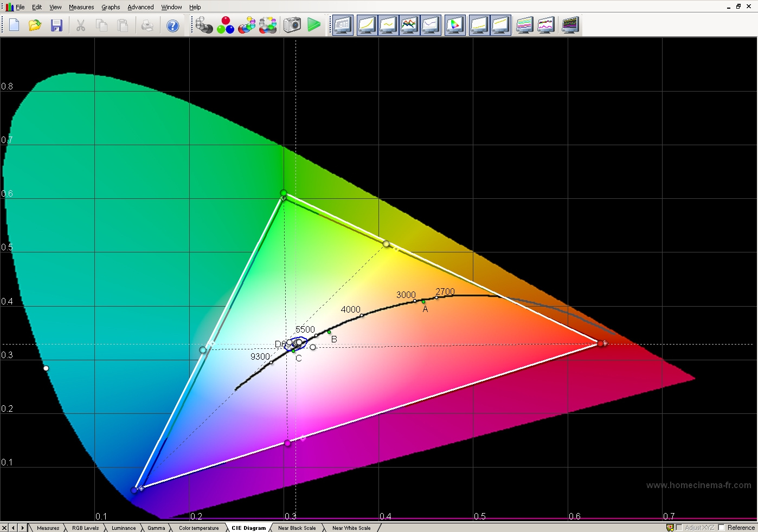The height and width of the screenshot is (532, 758).
Task: Click the 3000 label on the blackbody curve
Action: coord(406,295)
